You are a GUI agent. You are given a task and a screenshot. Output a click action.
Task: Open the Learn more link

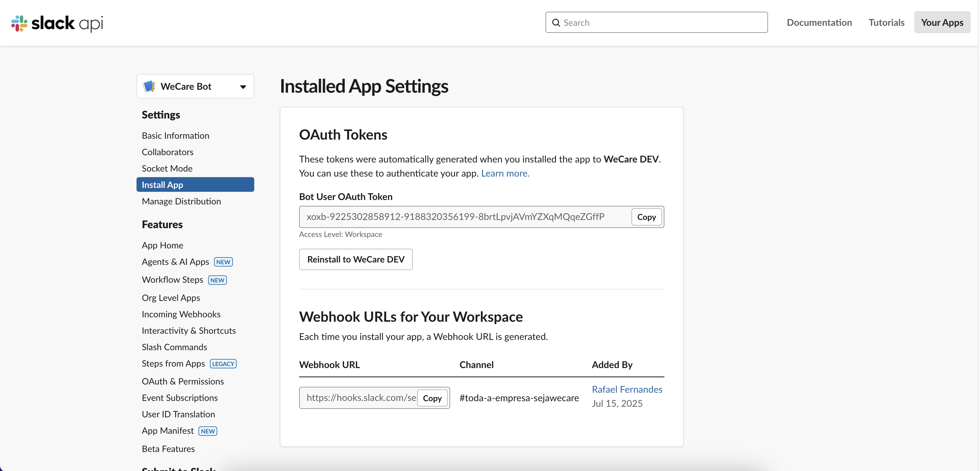pyautogui.click(x=505, y=173)
